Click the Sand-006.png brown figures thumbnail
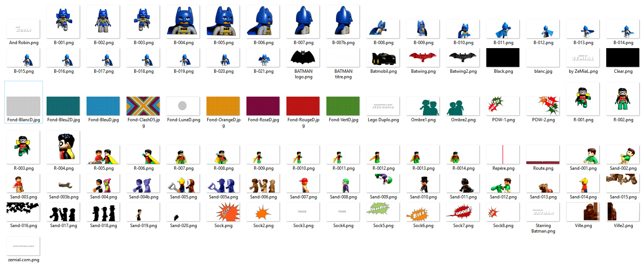Image resolution: width=644 pixels, height=266 pixels. point(263,183)
